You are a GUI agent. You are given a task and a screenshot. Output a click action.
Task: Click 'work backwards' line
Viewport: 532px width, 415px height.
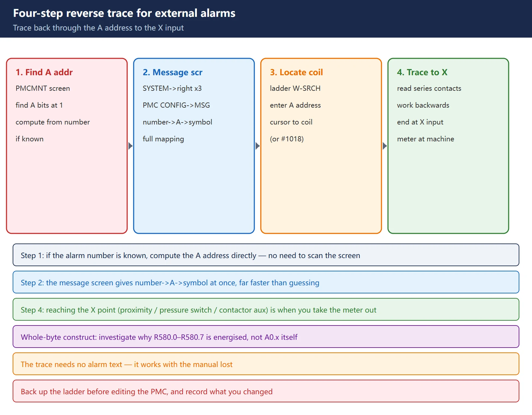tap(423, 105)
